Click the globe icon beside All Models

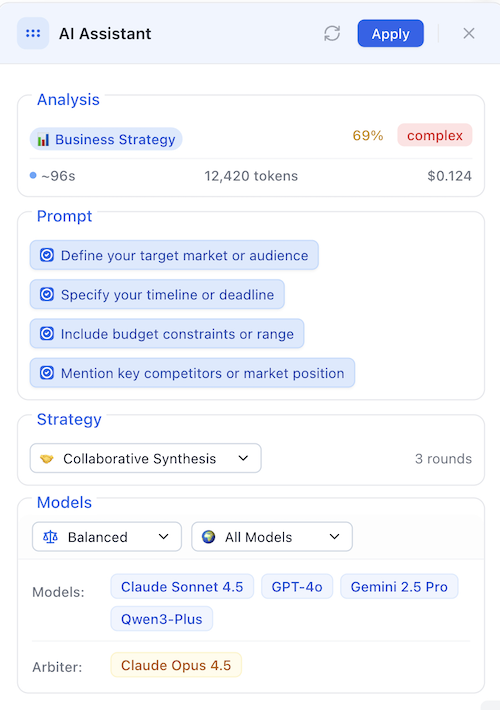click(208, 537)
